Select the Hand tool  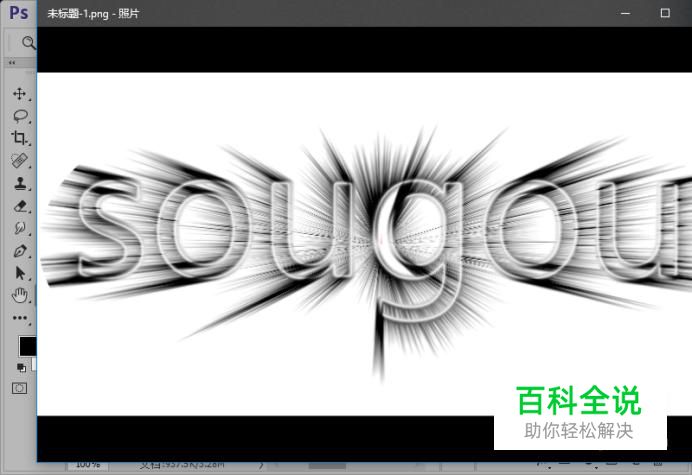tap(20, 295)
